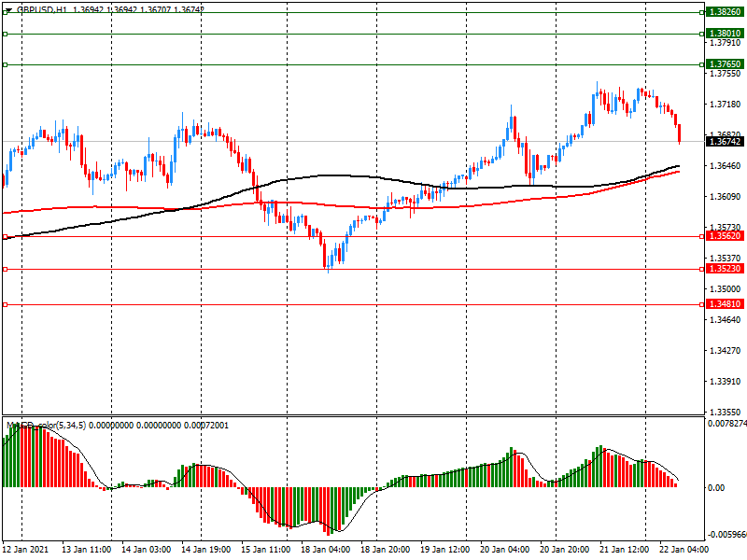Click the current price label 1.36742
The width and height of the screenshot is (747, 560).
(725, 142)
